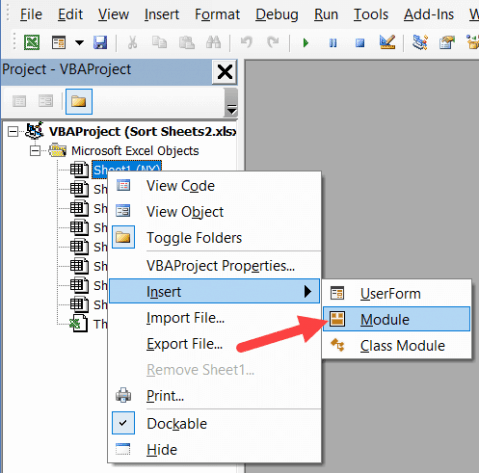Click the View Microsoft Excel toolbar icon
479x473 pixels.
[32, 43]
